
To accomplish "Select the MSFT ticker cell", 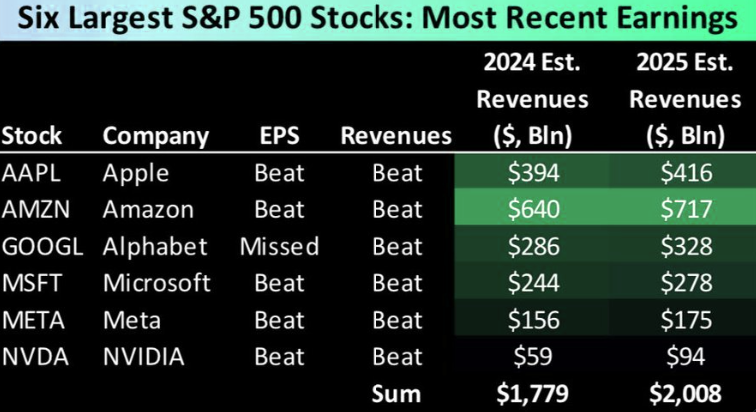I will [x=31, y=283].
